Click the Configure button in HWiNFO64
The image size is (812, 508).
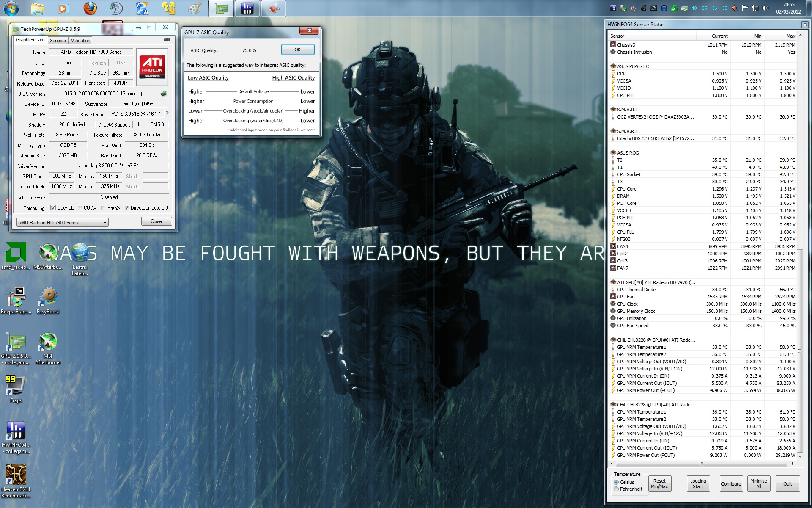pos(731,483)
